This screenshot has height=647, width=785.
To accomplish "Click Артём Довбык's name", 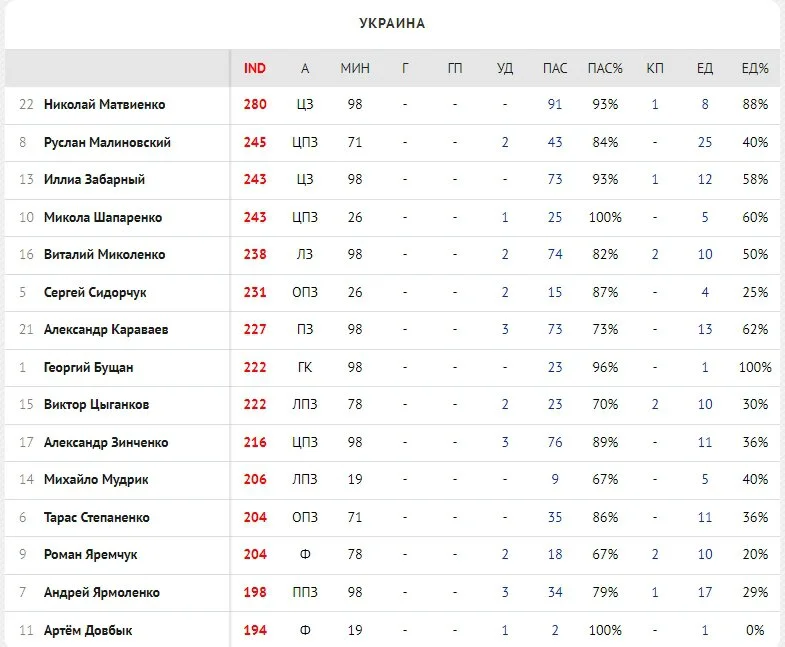I will coord(88,630).
